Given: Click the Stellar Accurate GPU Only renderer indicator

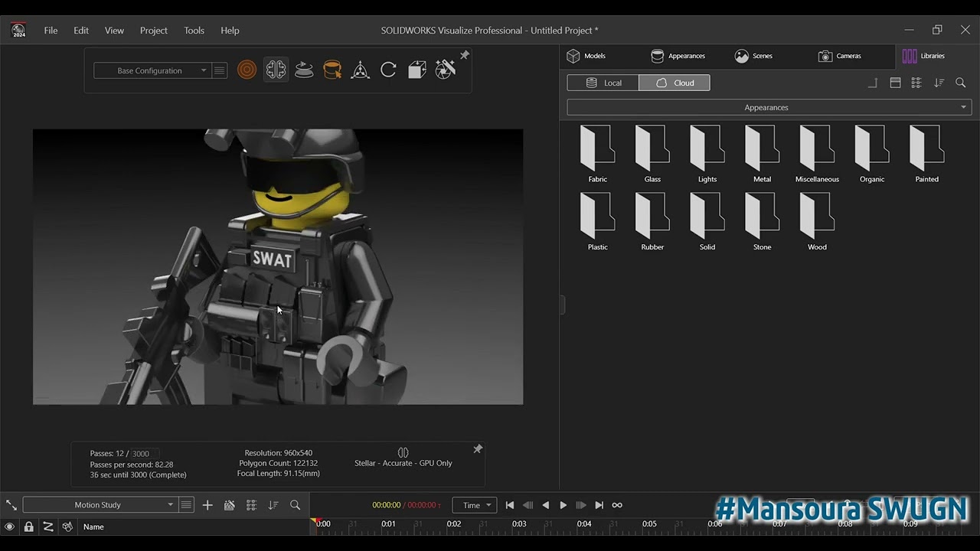Looking at the screenshot, I should [x=403, y=458].
